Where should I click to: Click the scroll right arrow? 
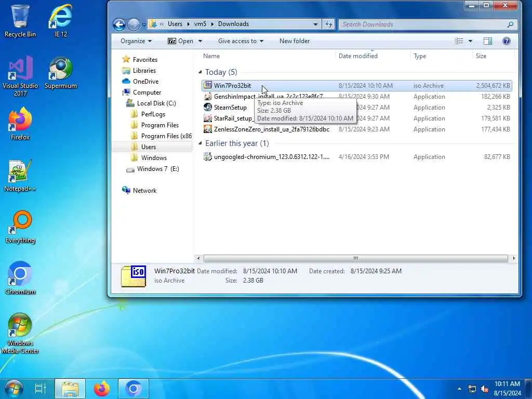point(514,258)
